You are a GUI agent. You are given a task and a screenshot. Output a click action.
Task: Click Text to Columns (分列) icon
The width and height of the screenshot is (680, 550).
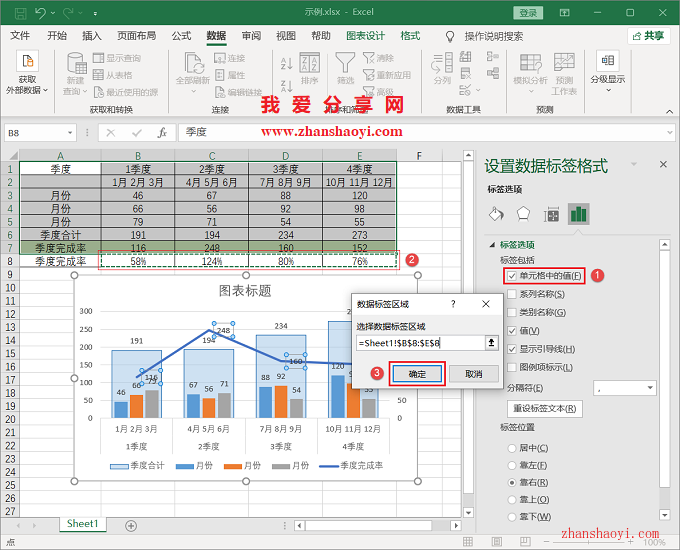pyautogui.click(x=442, y=63)
